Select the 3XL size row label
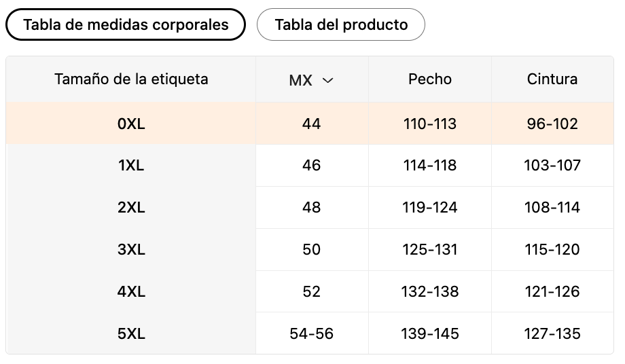Screen dimensions: 625x364 (131, 250)
